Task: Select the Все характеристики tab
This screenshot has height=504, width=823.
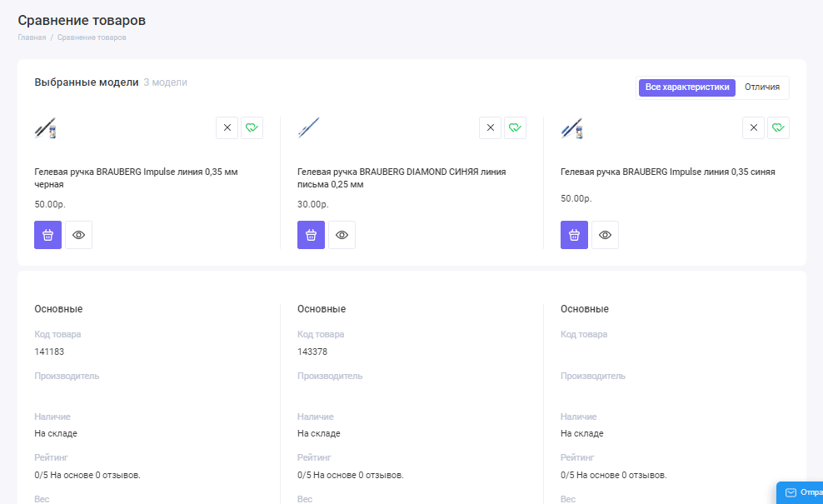Action: (687, 87)
